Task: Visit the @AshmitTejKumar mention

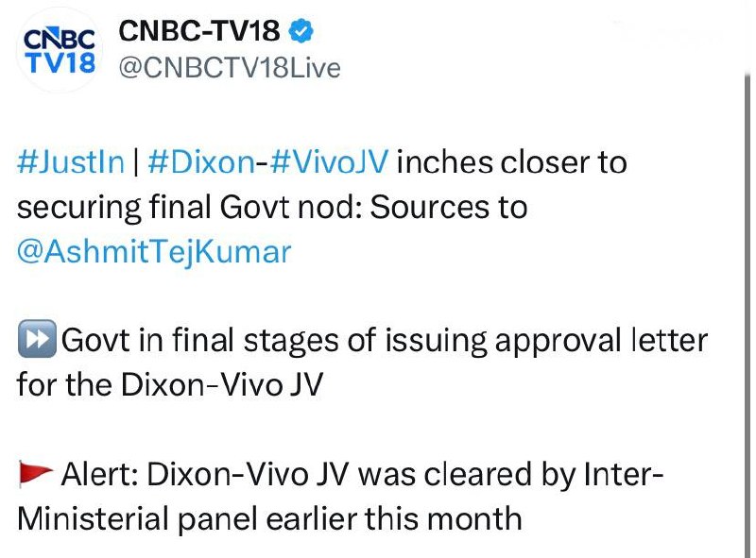Action: [x=154, y=252]
